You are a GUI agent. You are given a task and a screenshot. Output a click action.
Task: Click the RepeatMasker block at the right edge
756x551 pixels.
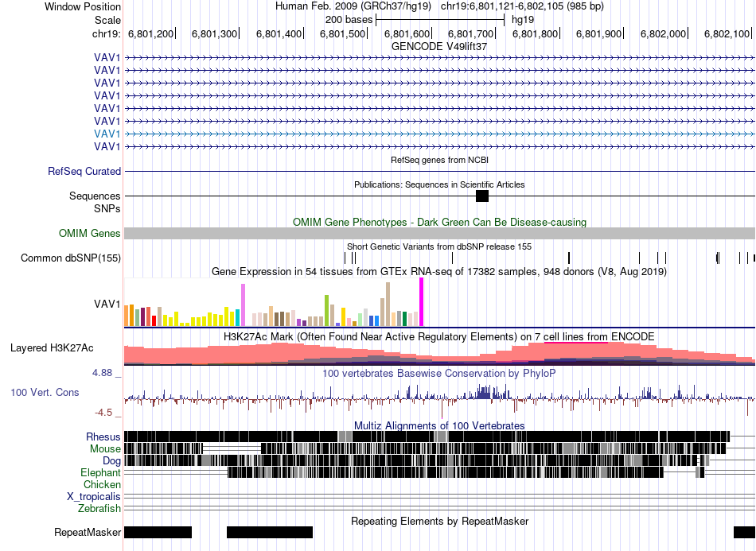tap(744, 532)
